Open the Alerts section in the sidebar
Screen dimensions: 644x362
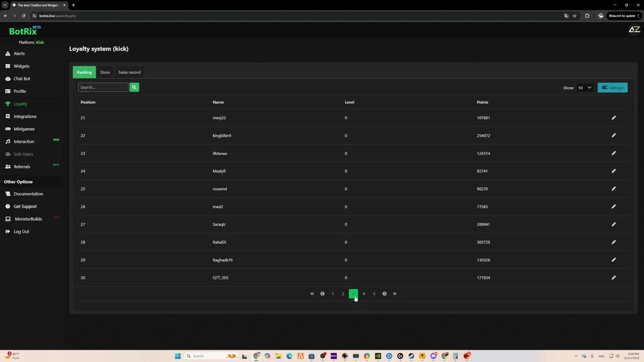(19, 53)
